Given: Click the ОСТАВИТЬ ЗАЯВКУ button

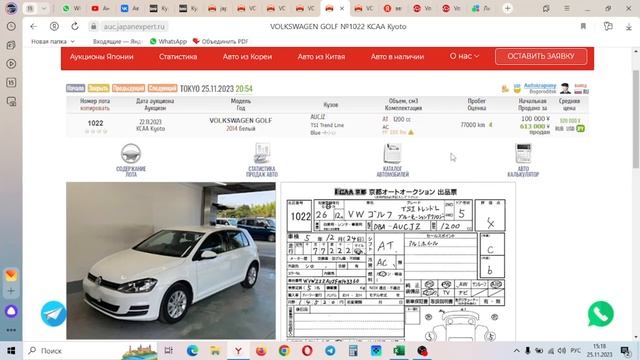Looking at the screenshot, I should (x=541, y=56).
